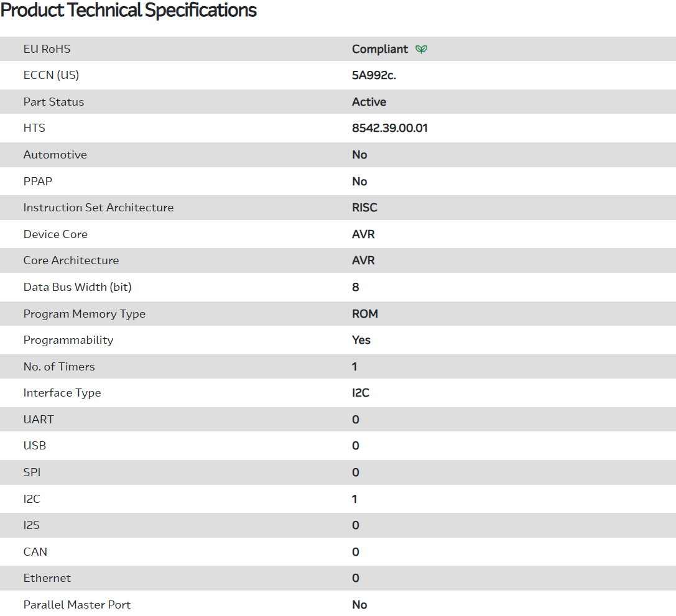
Task: Click the Part Status value Active
Action: coord(369,102)
